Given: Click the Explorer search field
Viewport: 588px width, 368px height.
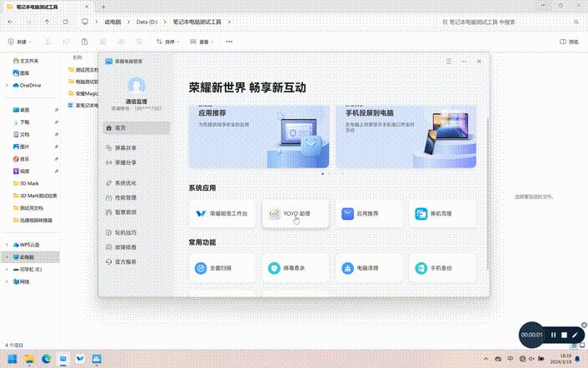Looking at the screenshot, I should point(510,22).
